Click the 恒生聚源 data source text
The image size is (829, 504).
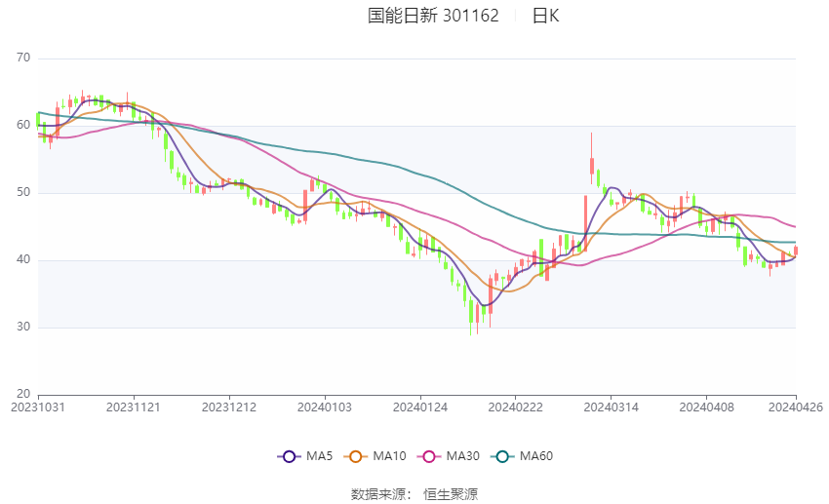click(x=451, y=494)
